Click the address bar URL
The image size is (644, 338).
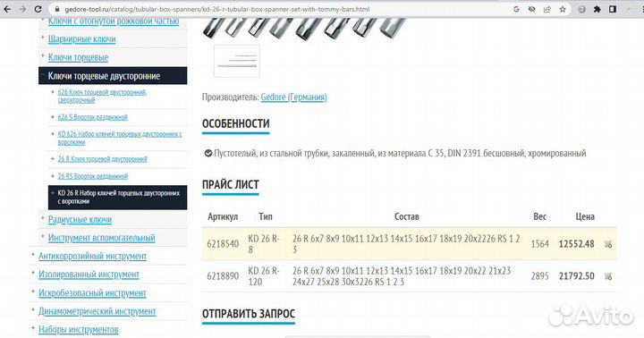216,9
